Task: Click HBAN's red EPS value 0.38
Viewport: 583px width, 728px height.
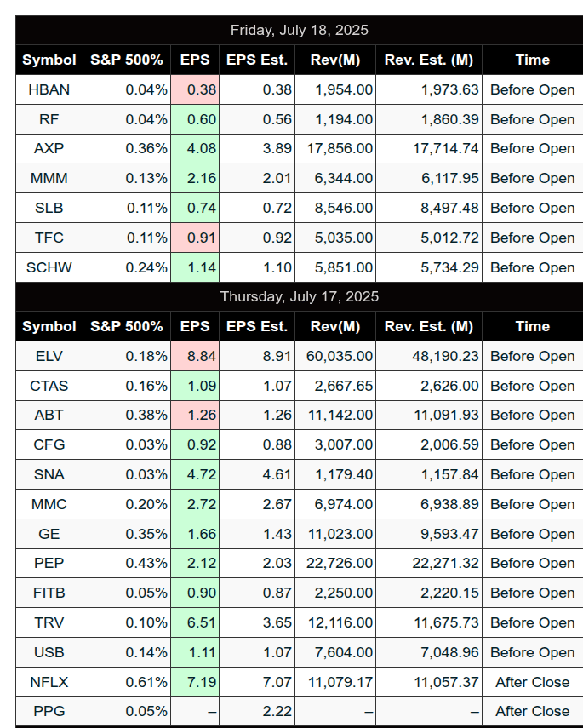Action: pyautogui.click(x=195, y=89)
